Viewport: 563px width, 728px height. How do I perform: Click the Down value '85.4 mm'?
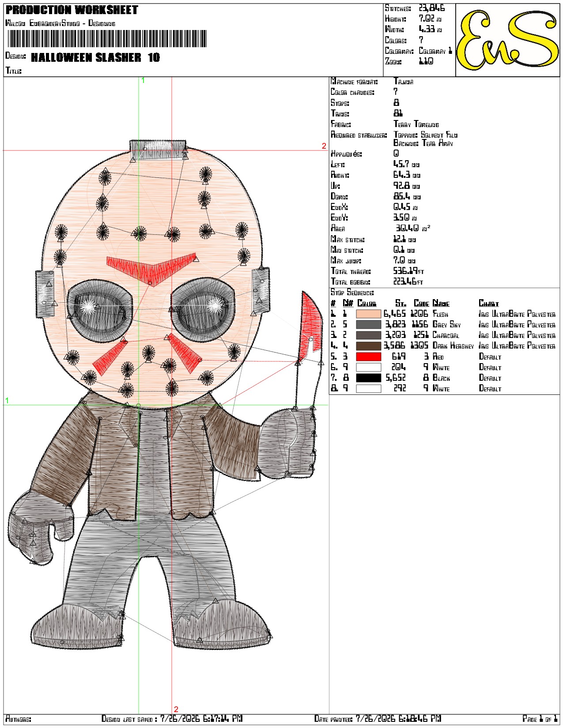407,196
